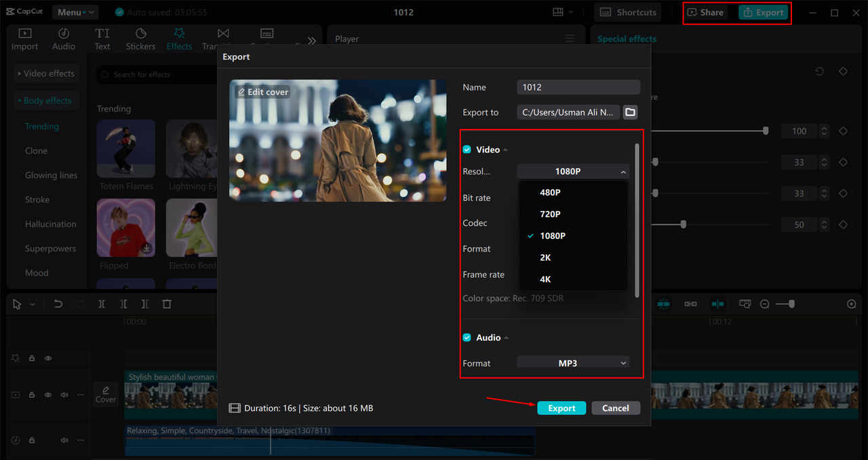Click the Export dialog vertical scrollbar
This screenshot has height=460, width=868.
[x=637, y=221]
